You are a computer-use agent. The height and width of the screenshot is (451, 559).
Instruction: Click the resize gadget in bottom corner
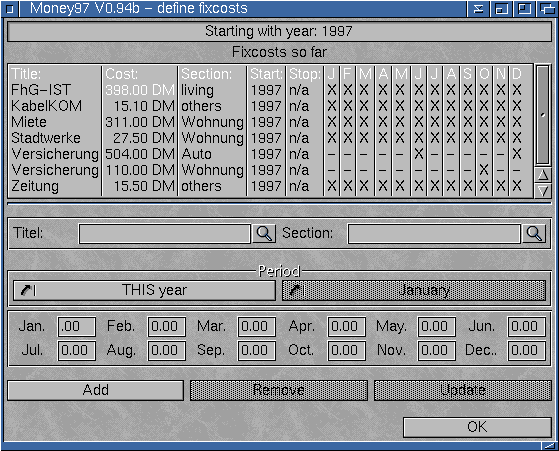click(x=549, y=445)
